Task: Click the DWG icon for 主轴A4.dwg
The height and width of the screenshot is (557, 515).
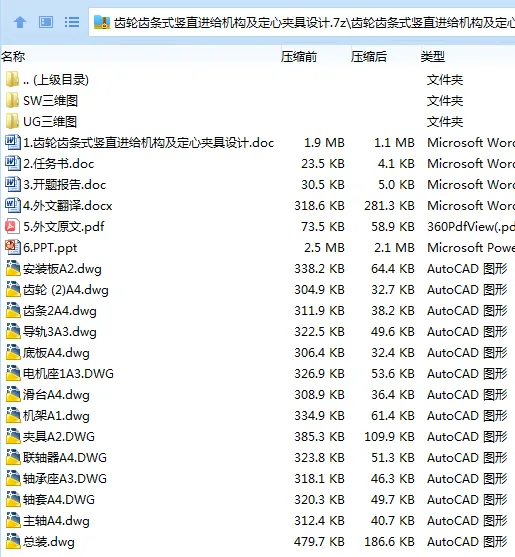Action: point(13,520)
